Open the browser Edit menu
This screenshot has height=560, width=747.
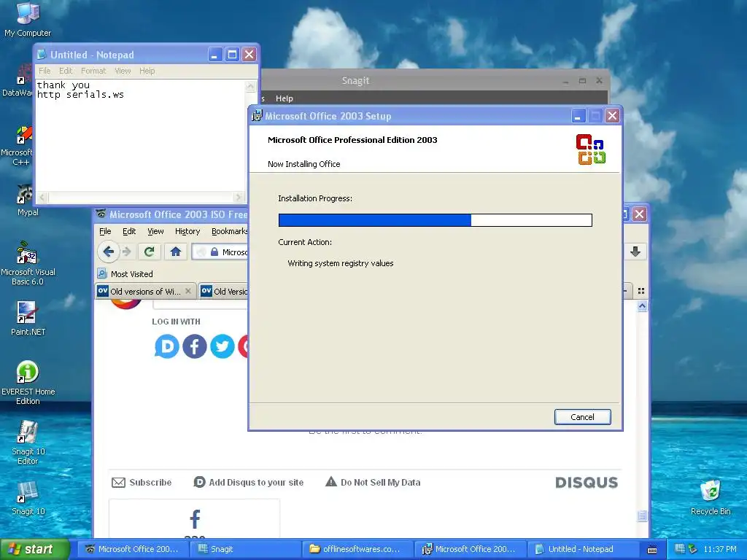click(x=129, y=231)
